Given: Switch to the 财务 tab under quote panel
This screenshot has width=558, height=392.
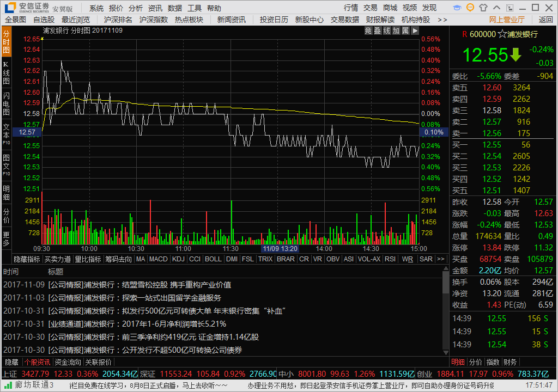Looking at the screenshot, I should coord(510,362).
